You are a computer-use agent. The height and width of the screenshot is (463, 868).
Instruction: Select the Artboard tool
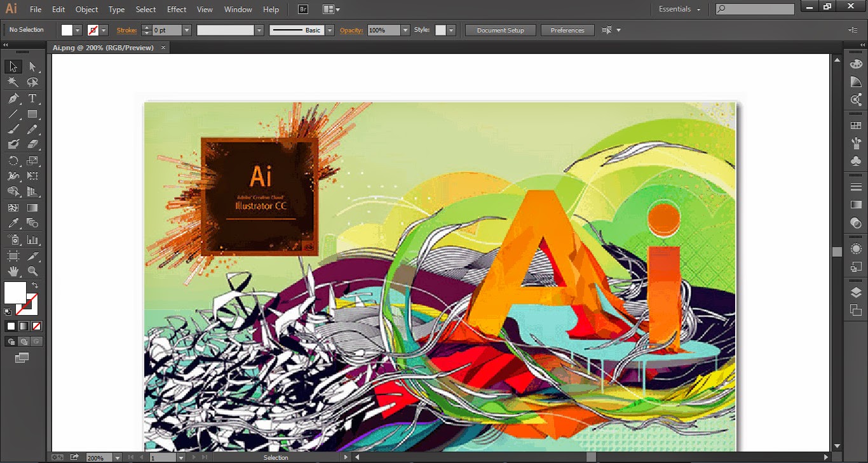tap(13, 256)
